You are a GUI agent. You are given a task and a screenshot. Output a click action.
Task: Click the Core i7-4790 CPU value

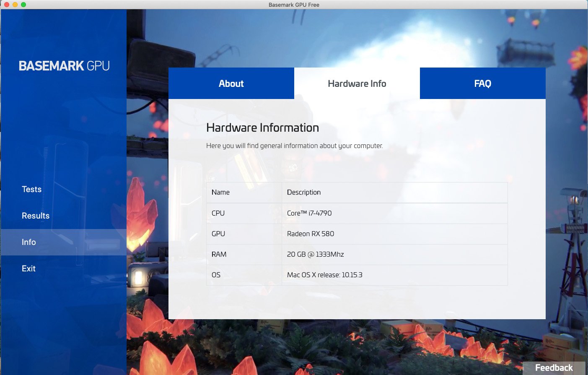309,213
